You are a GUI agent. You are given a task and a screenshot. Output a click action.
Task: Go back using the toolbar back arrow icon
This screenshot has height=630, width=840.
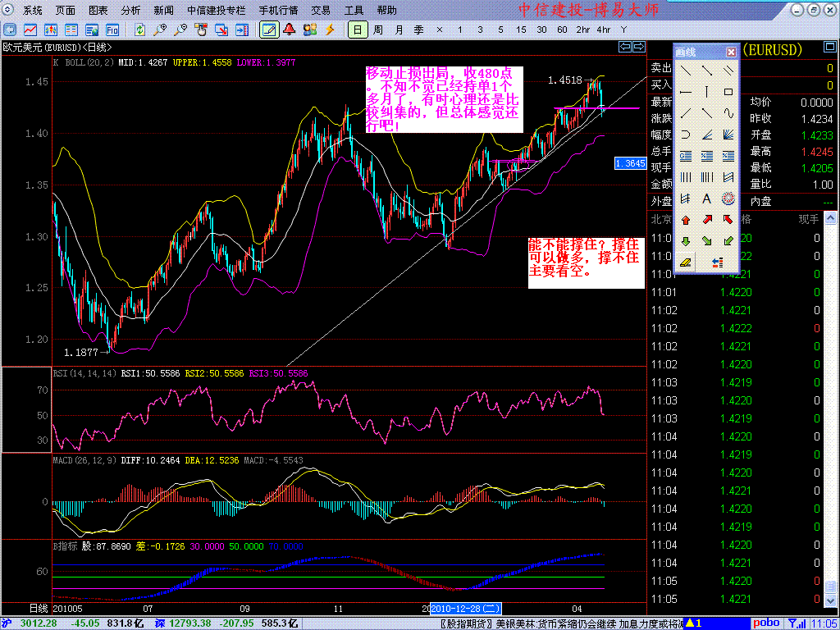coord(10,30)
